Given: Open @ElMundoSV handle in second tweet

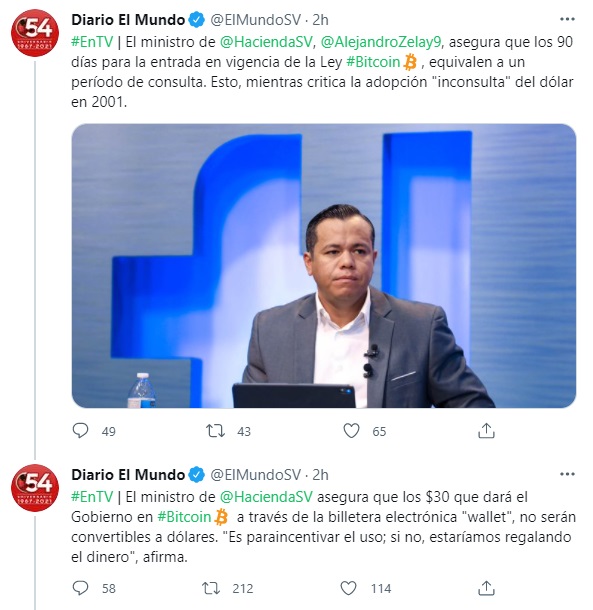Looking at the screenshot, I should click(256, 475).
